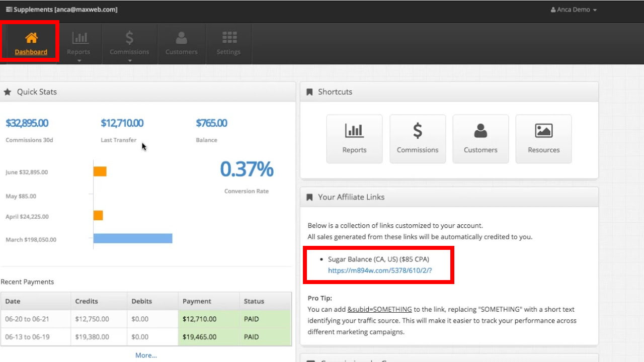Click the 'June $32,895.00' chart label
The height and width of the screenshot is (362, 644).
[x=27, y=172]
